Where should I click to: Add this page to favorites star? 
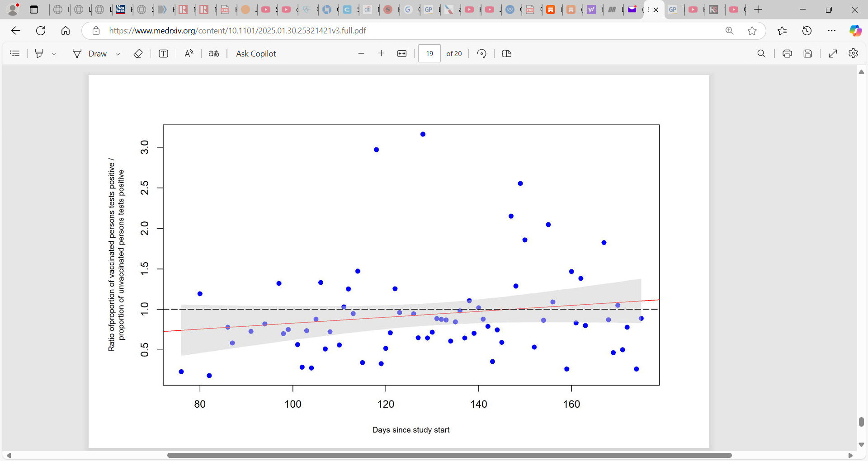[x=752, y=30]
